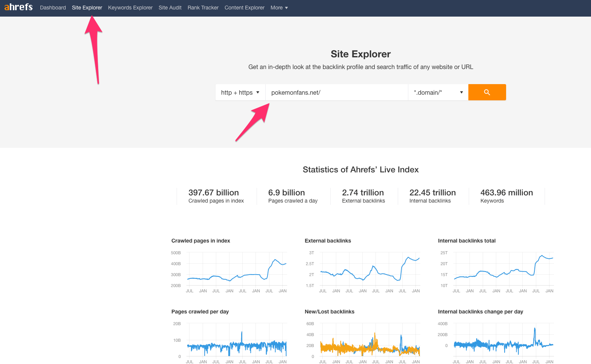591x364 pixels.
Task: Click the orange search magnifier button
Action: tap(487, 92)
